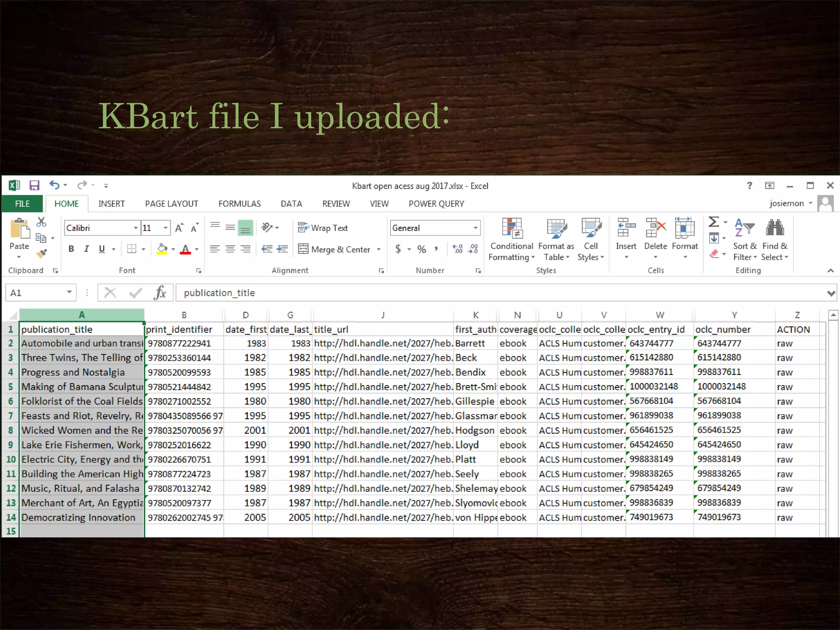Switch to the DATA tab
Screen dimensions: 840x630
[291, 204]
